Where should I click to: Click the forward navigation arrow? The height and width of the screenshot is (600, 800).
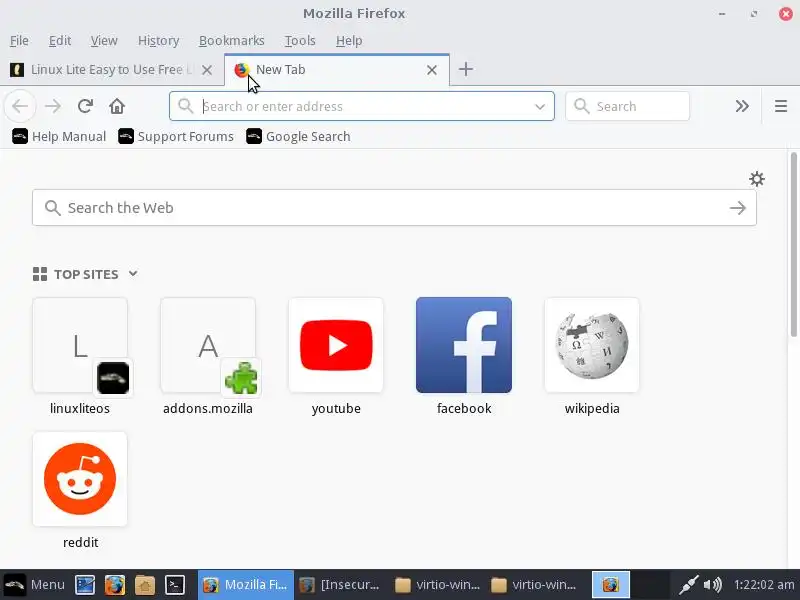(53, 106)
